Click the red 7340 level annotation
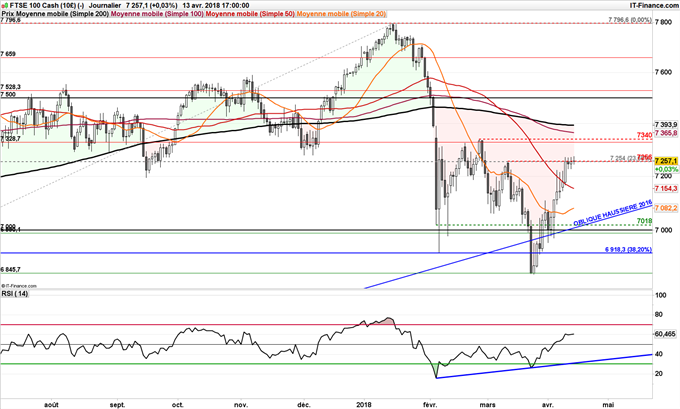680x409 pixels. click(x=644, y=136)
